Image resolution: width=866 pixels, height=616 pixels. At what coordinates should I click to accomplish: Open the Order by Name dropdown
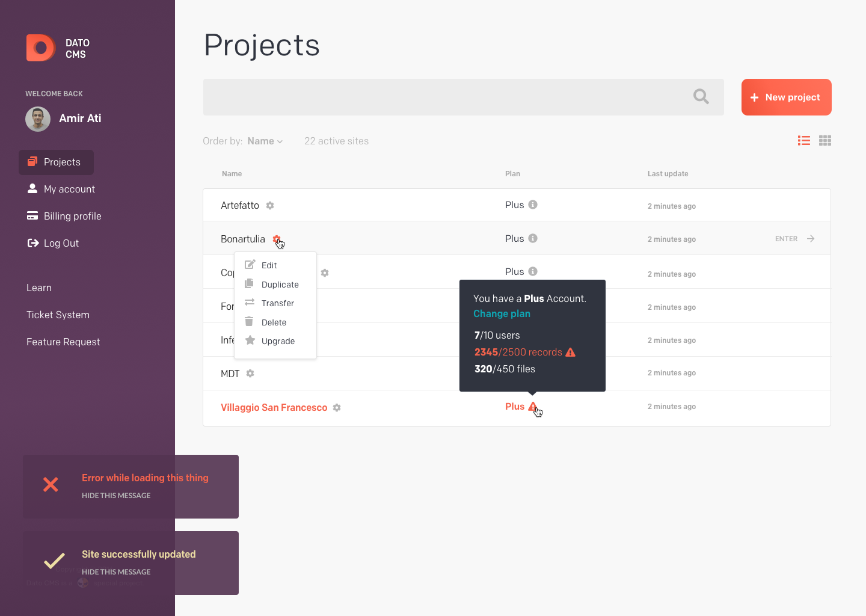265,141
